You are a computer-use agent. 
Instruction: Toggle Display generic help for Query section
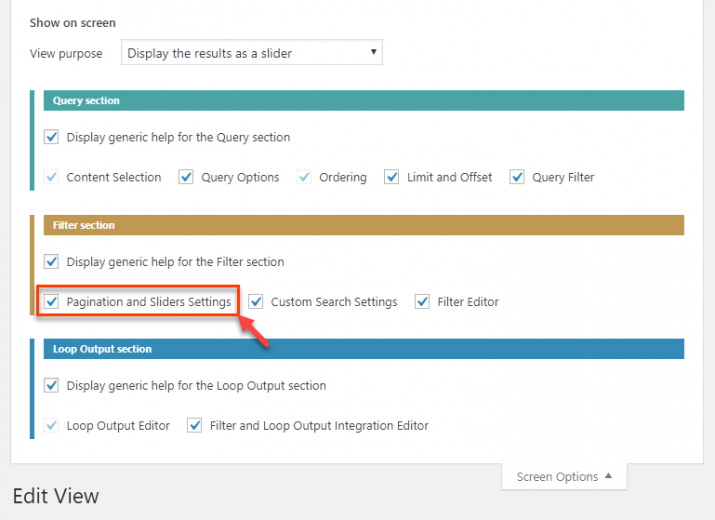tap(52, 137)
